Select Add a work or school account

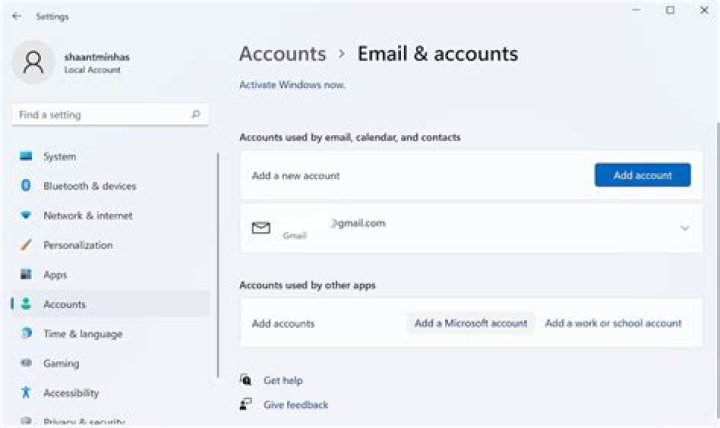click(x=613, y=323)
